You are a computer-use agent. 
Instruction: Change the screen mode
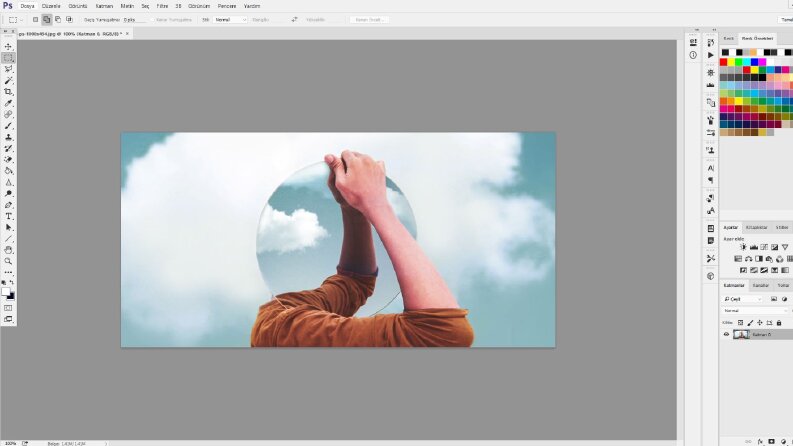click(8, 319)
